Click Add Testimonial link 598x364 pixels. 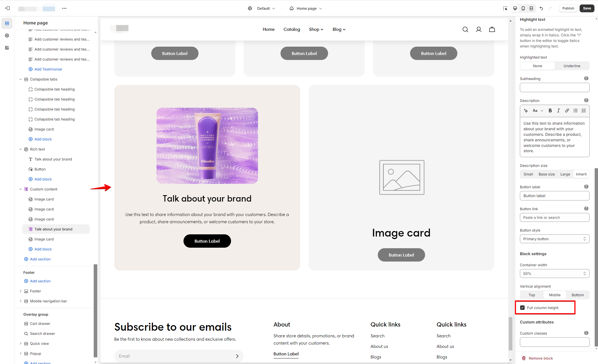tap(48, 69)
